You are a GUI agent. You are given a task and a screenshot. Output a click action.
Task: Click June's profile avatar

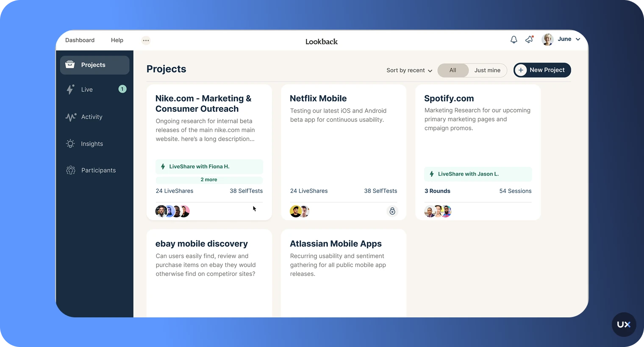click(547, 39)
